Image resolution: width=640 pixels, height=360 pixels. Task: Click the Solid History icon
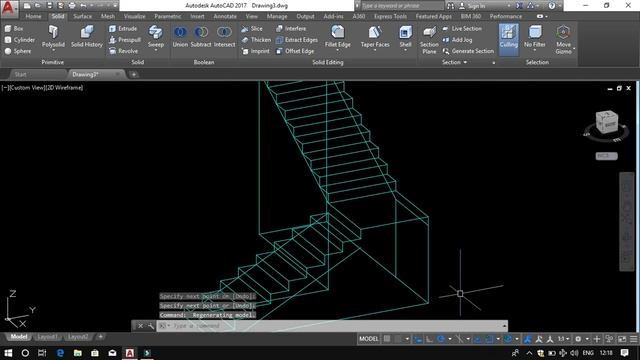click(x=87, y=36)
